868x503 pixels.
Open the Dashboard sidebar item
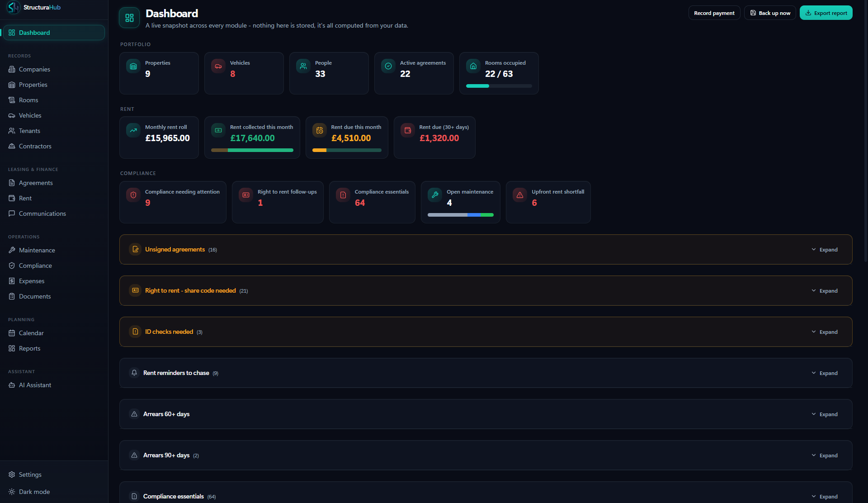click(x=54, y=33)
